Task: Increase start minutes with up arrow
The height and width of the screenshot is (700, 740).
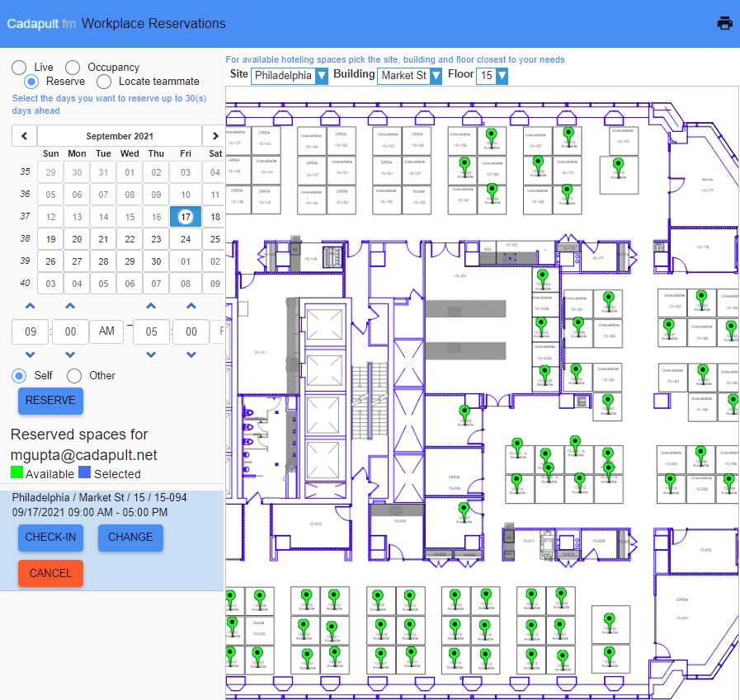Action: point(70,307)
